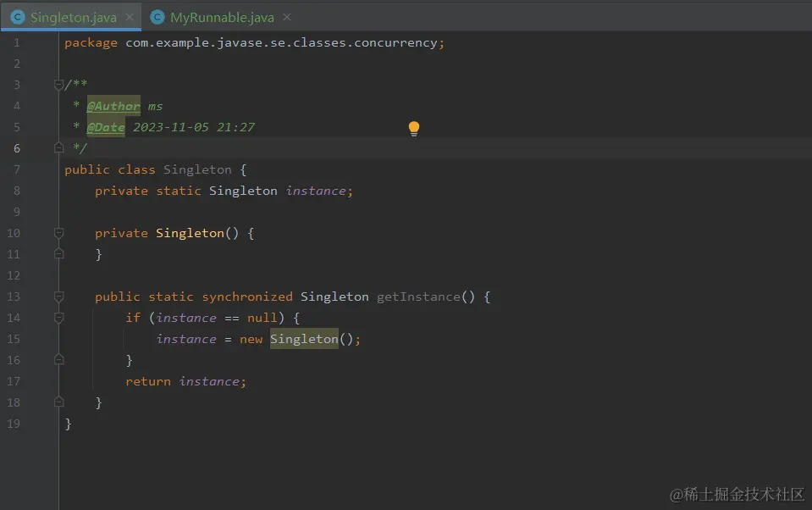This screenshot has width=812, height=510.
Task: Click the @Author Javadoc tag
Action: (x=113, y=106)
